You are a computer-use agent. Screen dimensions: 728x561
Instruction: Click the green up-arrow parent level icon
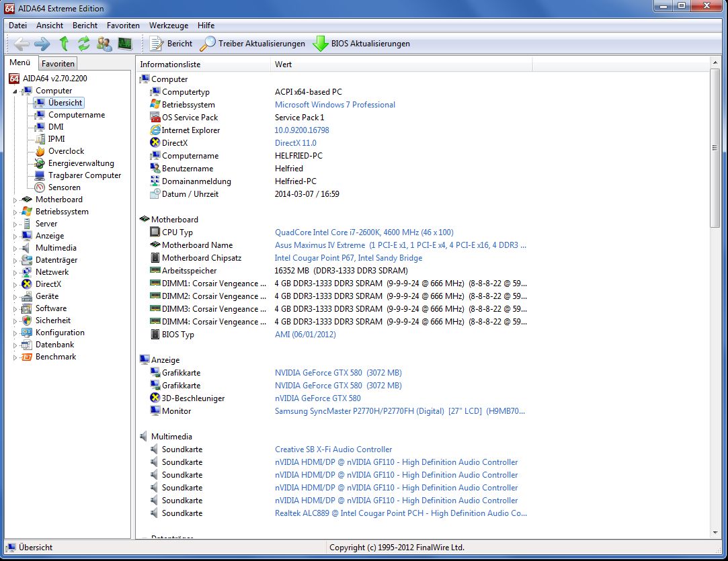pyautogui.click(x=64, y=44)
